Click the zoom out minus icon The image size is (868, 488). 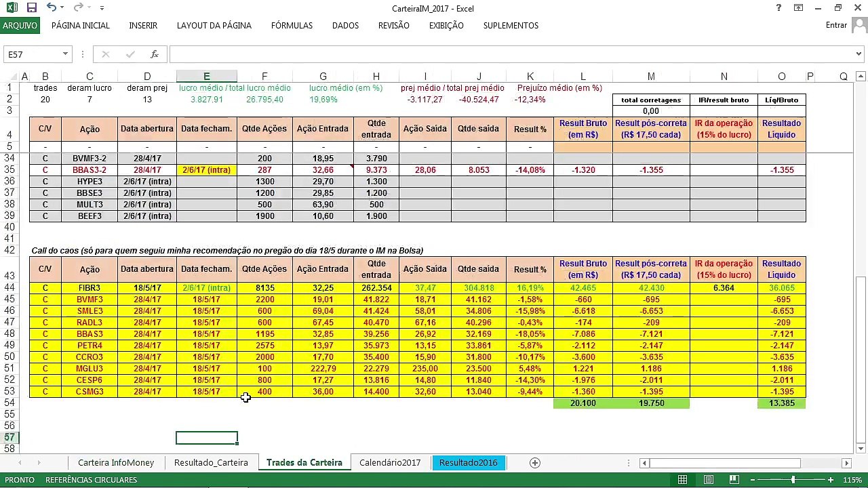(x=752, y=480)
